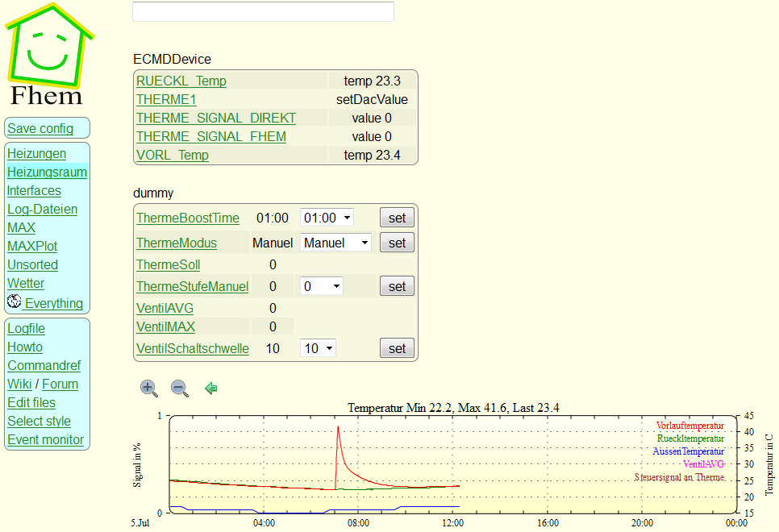Open Select style link
The image size is (779, 532).
click(40, 422)
